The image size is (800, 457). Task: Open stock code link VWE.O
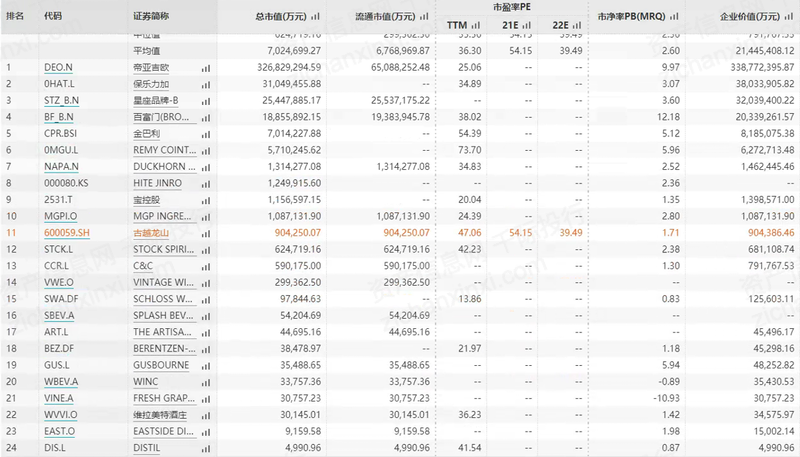tap(59, 282)
